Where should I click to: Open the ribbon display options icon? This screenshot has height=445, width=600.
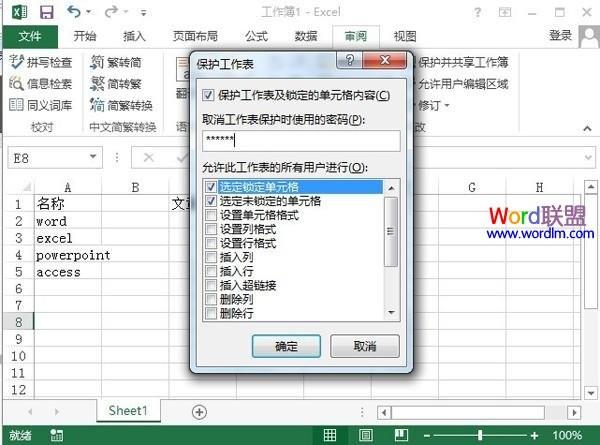pyautogui.click(x=505, y=13)
